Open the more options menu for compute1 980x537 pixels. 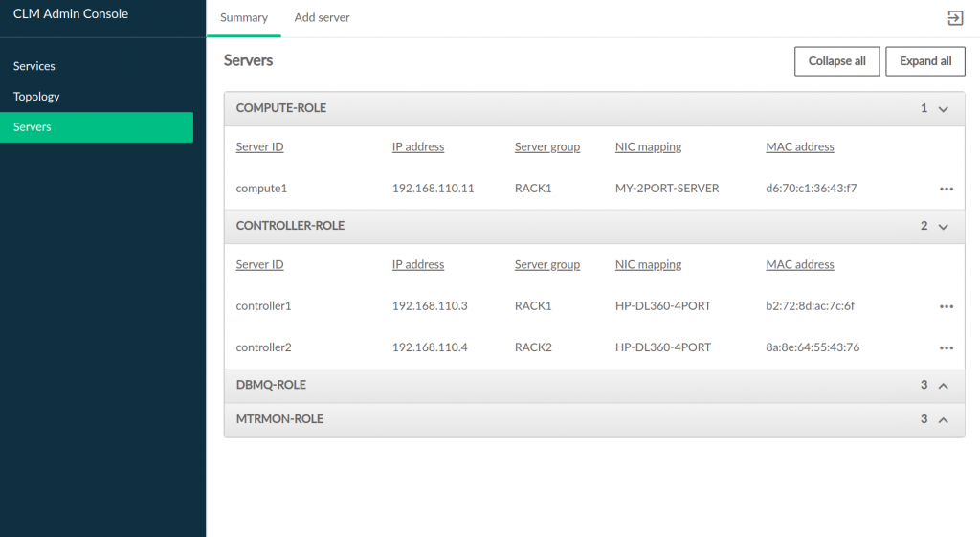(x=947, y=189)
